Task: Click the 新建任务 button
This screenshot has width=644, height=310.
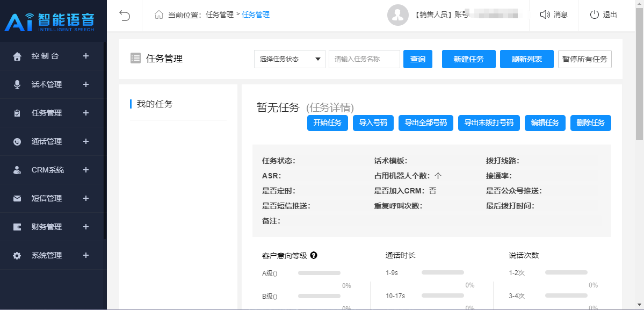Action: [x=468, y=59]
